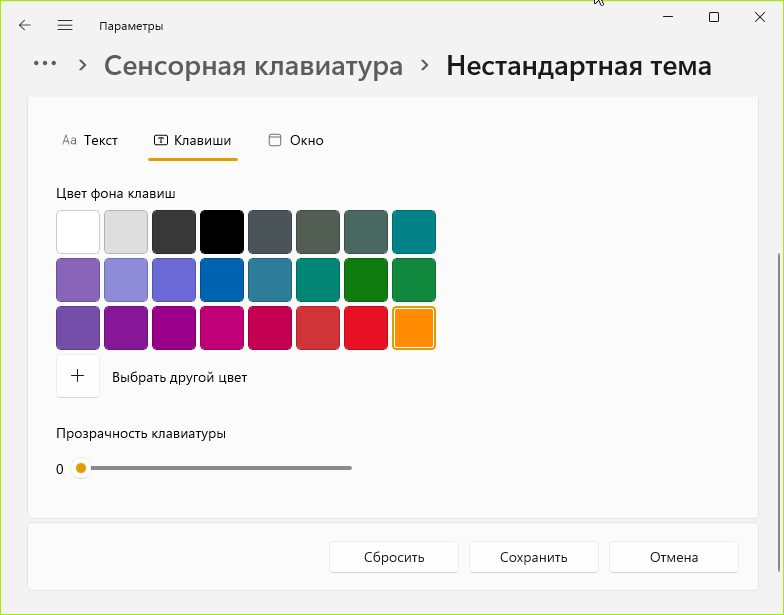
Task: Click the keyboard transparency slider handle
Action: coord(80,468)
